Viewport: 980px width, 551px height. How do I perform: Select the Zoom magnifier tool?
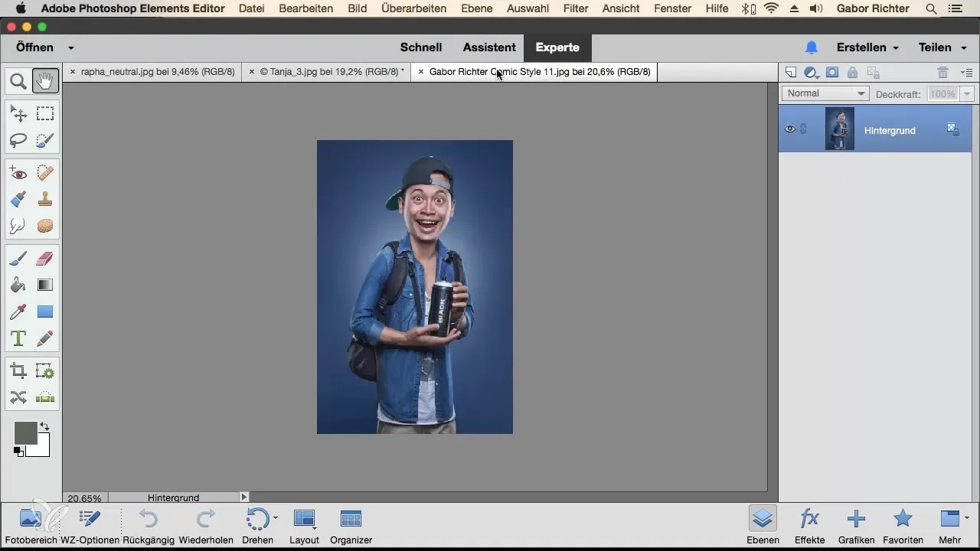pyautogui.click(x=18, y=80)
